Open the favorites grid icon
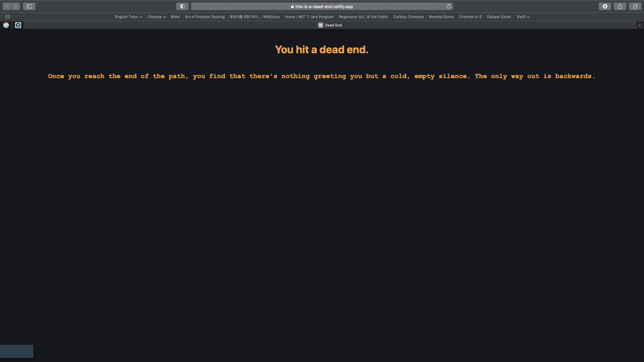 point(8,17)
